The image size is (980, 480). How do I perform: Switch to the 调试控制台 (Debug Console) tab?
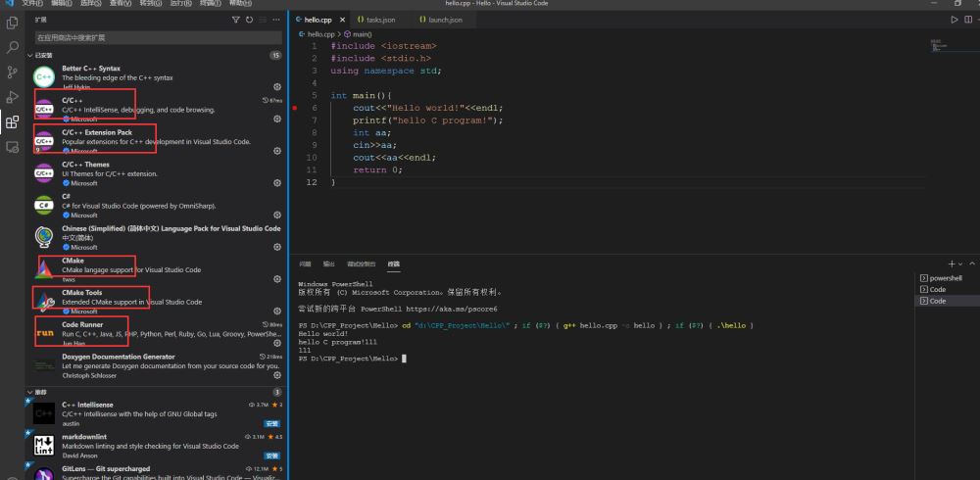[x=362, y=264]
